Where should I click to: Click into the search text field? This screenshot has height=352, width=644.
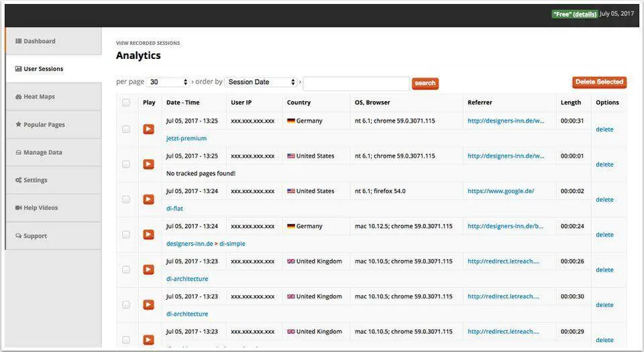[x=356, y=84]
